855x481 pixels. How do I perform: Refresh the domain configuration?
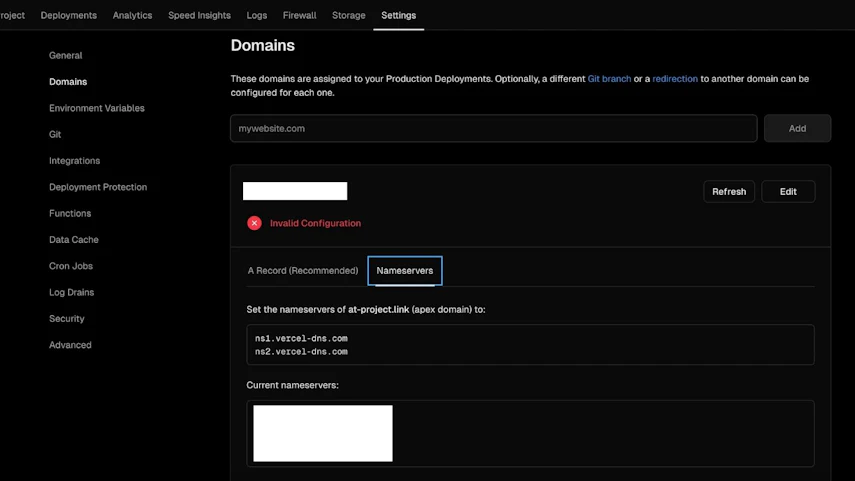(729, 191)
